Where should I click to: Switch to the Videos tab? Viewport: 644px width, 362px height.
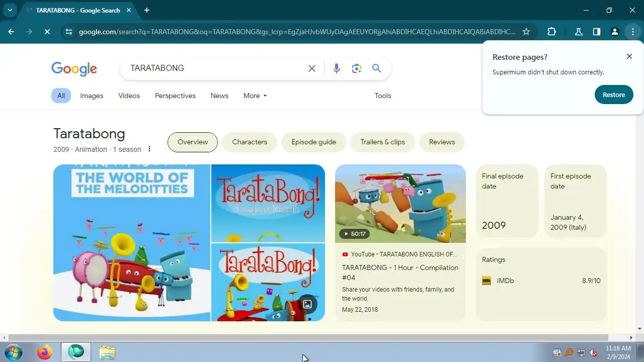[129, 96]
